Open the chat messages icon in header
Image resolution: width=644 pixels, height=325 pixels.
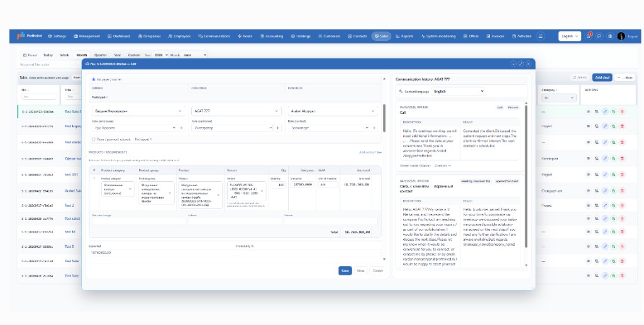point(599,36)
